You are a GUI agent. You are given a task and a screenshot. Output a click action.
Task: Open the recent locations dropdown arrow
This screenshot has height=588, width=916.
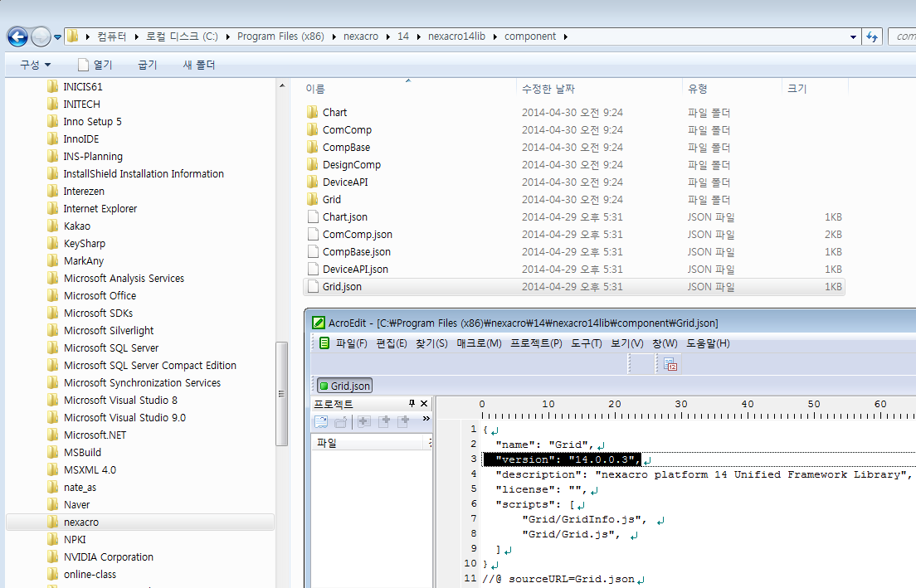pos(57,36)
